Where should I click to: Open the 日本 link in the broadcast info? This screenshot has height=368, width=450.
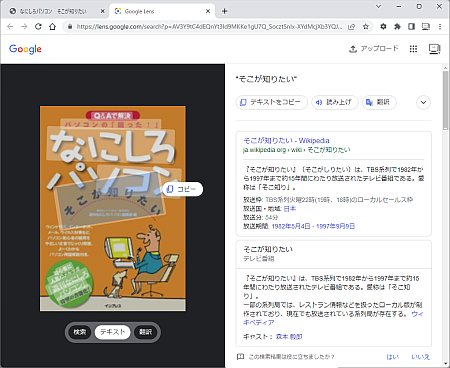click(x=290, y=209)
